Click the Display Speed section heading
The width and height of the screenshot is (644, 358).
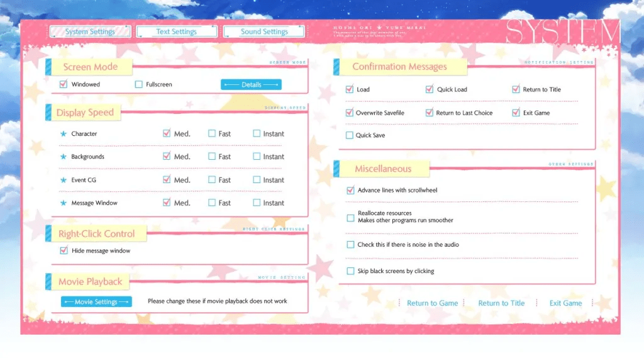point(85,113)
